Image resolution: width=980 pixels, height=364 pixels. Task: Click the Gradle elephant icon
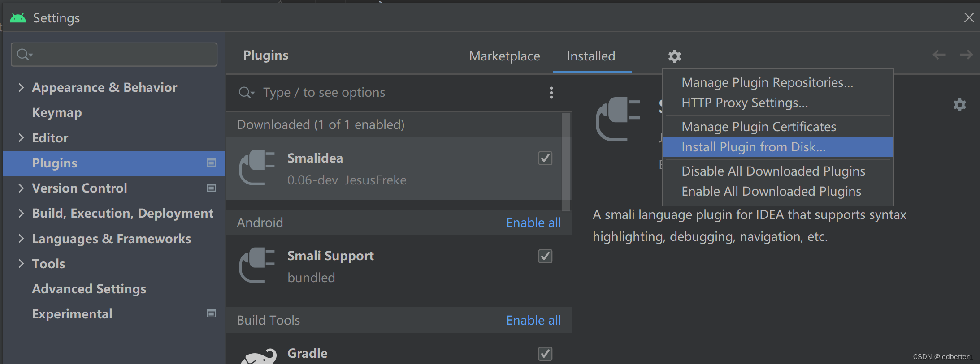click(x=259, y=356)
